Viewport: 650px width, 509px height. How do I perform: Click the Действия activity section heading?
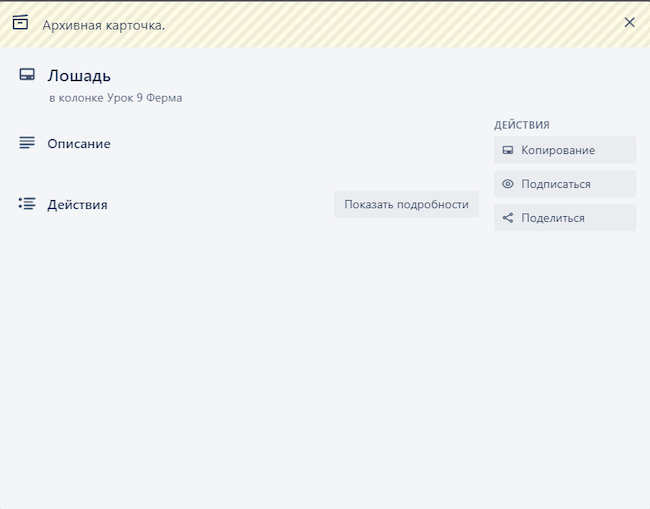[x=77, y=204]
